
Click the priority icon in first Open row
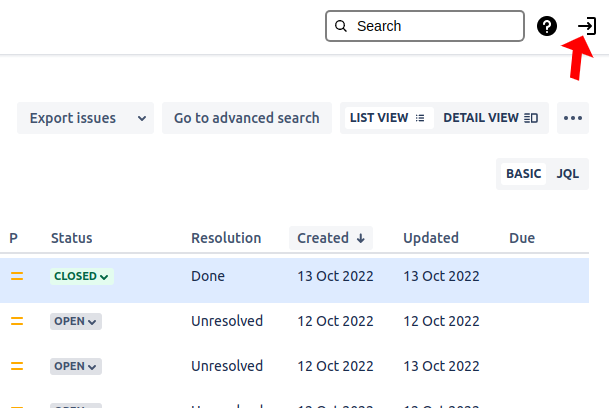coord(17,321)
